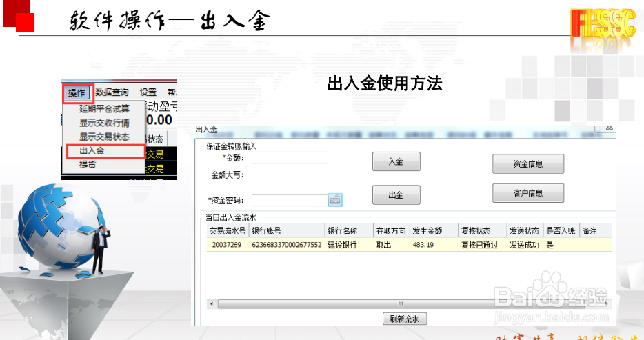Click the horizontal scrollbar thumb

pos(401,304)
